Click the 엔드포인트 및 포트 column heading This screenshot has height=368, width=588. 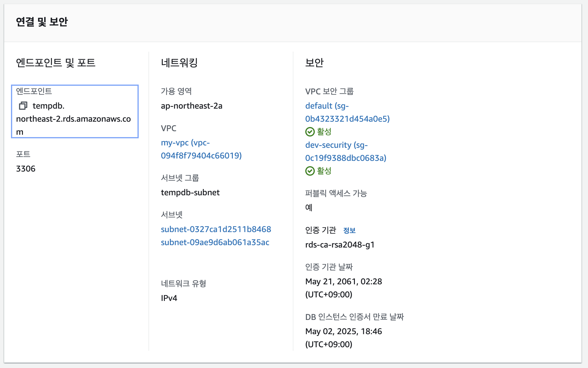pos(56,63)
